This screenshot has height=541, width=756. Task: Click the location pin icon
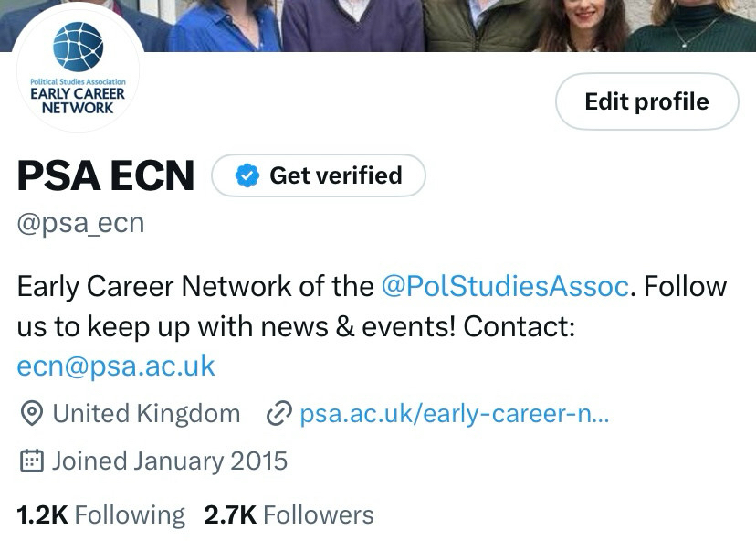(32, 414)
